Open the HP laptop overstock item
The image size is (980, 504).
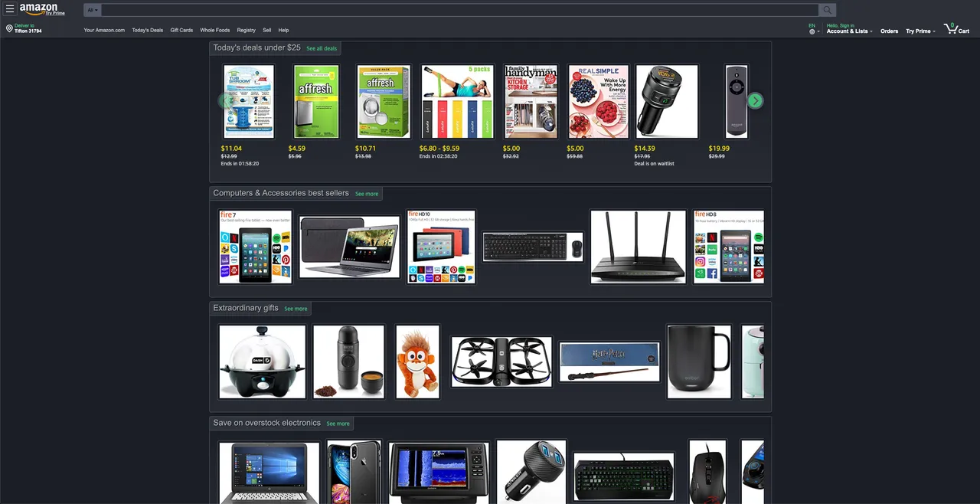coord(269,472)
